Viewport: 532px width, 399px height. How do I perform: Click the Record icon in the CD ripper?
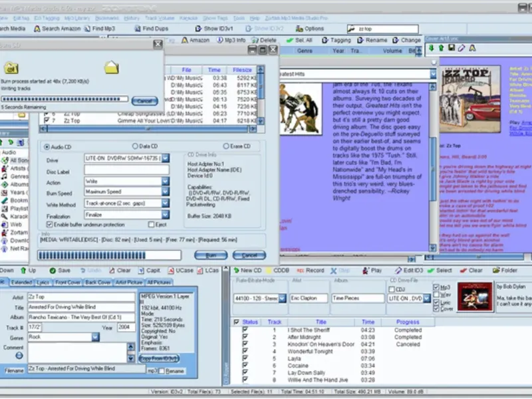click(x=300, y=271)
